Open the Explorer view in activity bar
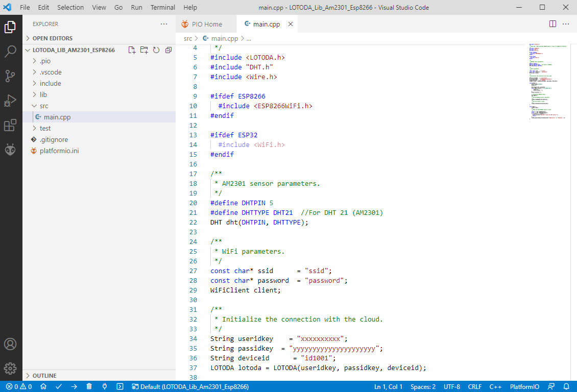 tap(10, 27)
